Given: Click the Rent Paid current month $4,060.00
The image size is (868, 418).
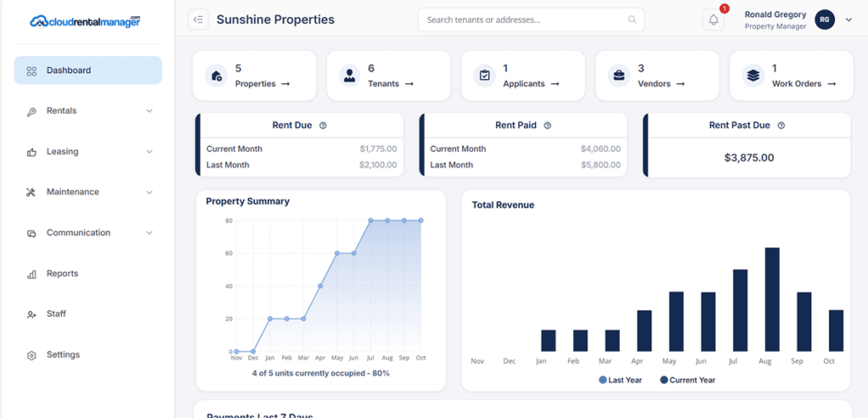Looking at the screenshot, I should 601,149.
